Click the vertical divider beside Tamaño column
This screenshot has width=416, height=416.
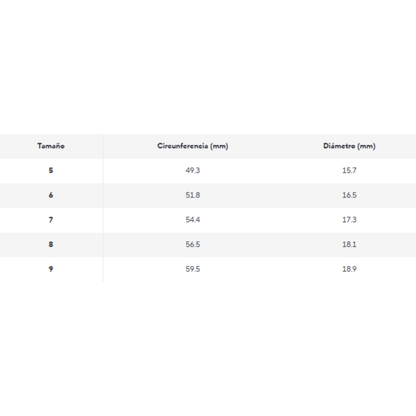[103, 208]
